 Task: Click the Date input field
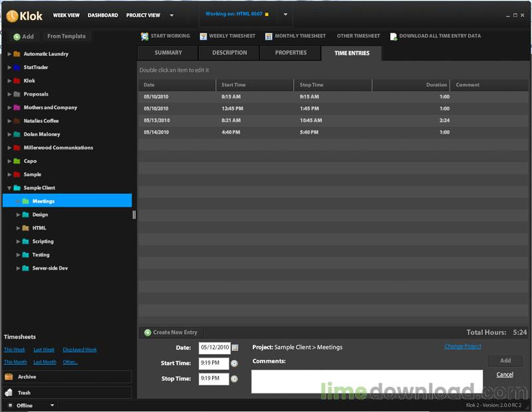(214, 348)
